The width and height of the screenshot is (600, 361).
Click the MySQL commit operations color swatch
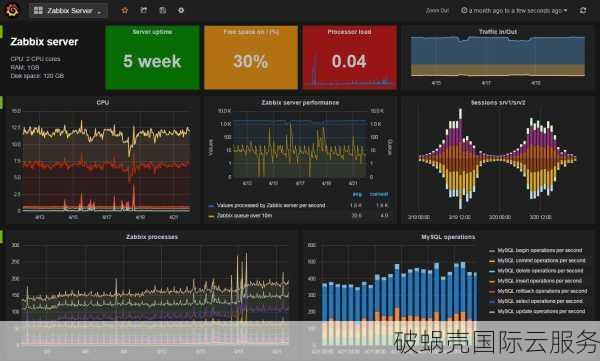tap(492, 261)
